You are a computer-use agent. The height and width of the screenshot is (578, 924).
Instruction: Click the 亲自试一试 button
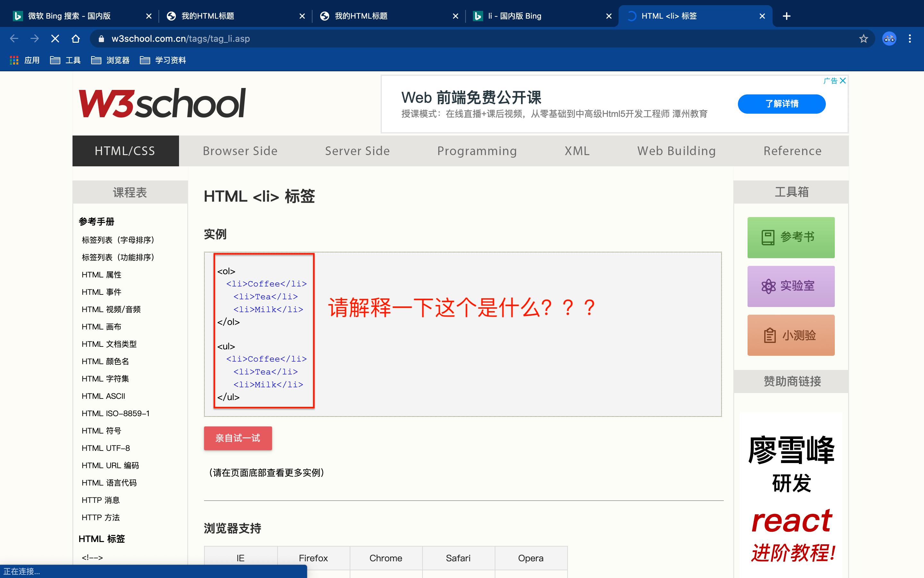point(238,438)
